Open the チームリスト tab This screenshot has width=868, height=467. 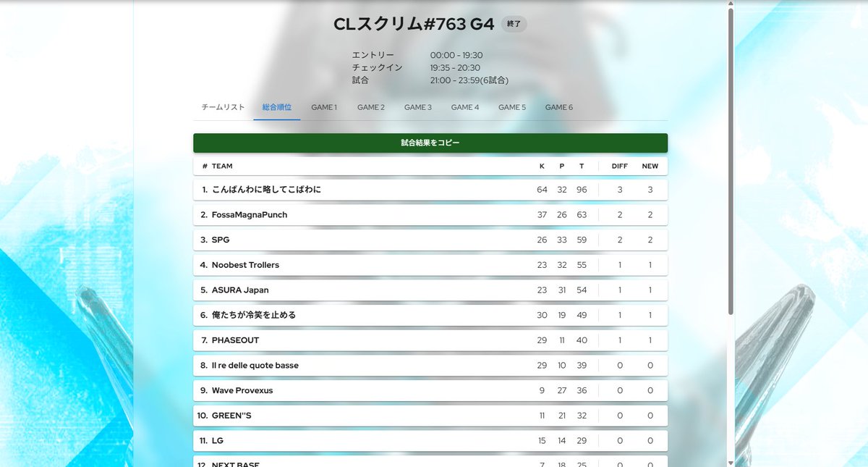(x=223, y=107)
